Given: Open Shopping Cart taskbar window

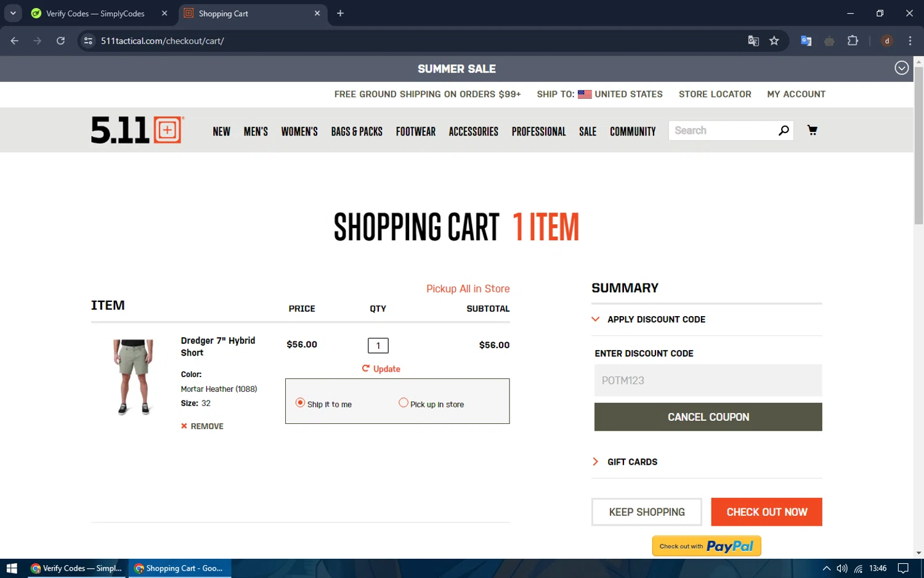Looking at the screenshot, I should click(180, 568).
